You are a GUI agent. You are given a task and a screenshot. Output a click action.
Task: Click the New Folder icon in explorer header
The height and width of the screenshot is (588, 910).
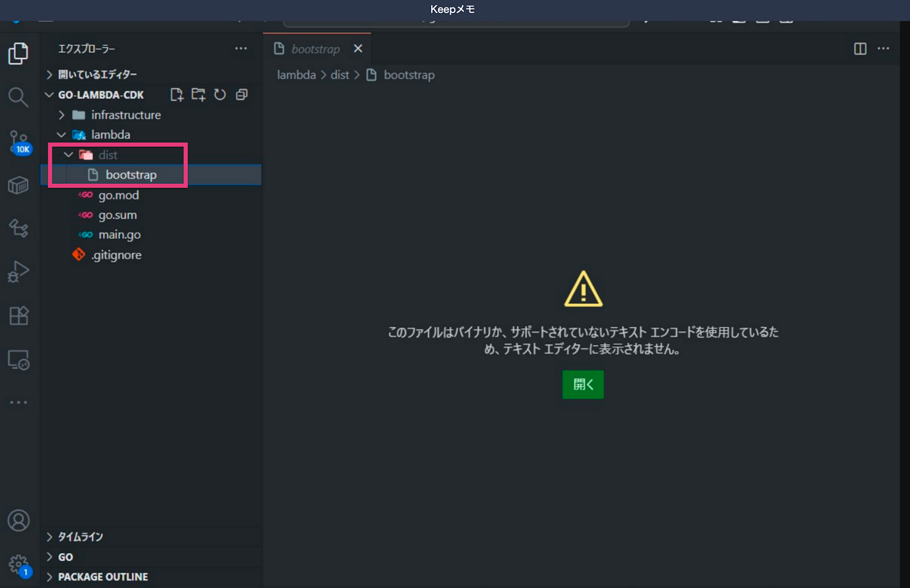[x=198, y=95]
